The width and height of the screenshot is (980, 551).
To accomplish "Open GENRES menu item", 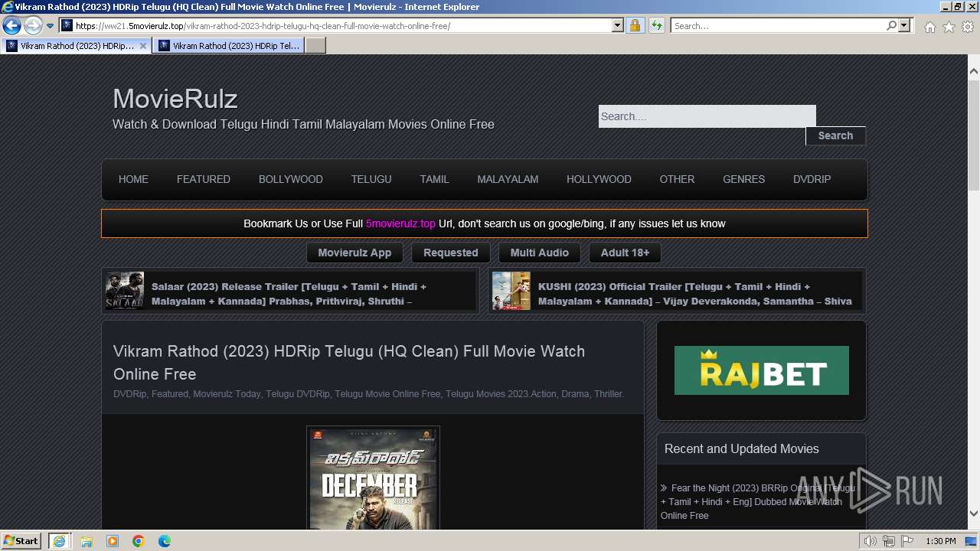I will click(743, 179).
